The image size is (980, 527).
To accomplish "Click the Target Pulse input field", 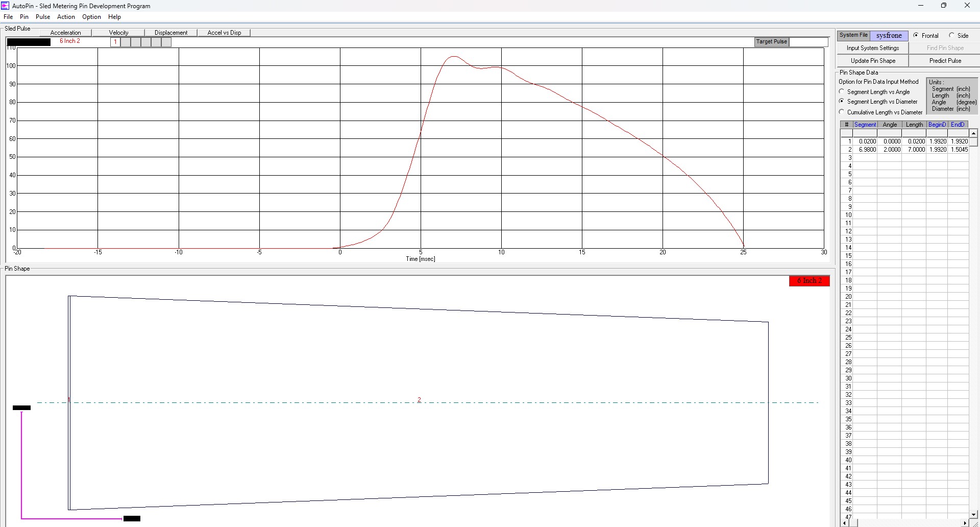I will [x=808, y=42].
